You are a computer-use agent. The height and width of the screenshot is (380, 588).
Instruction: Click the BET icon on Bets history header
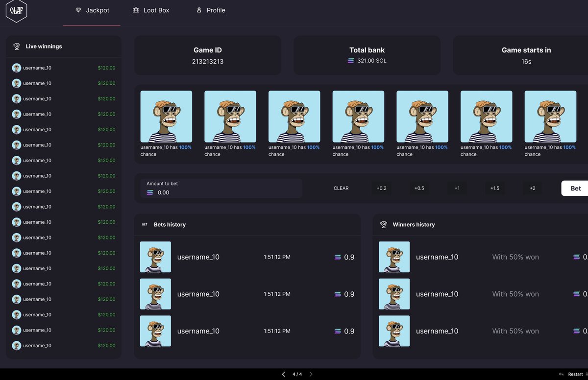[144, 224]
